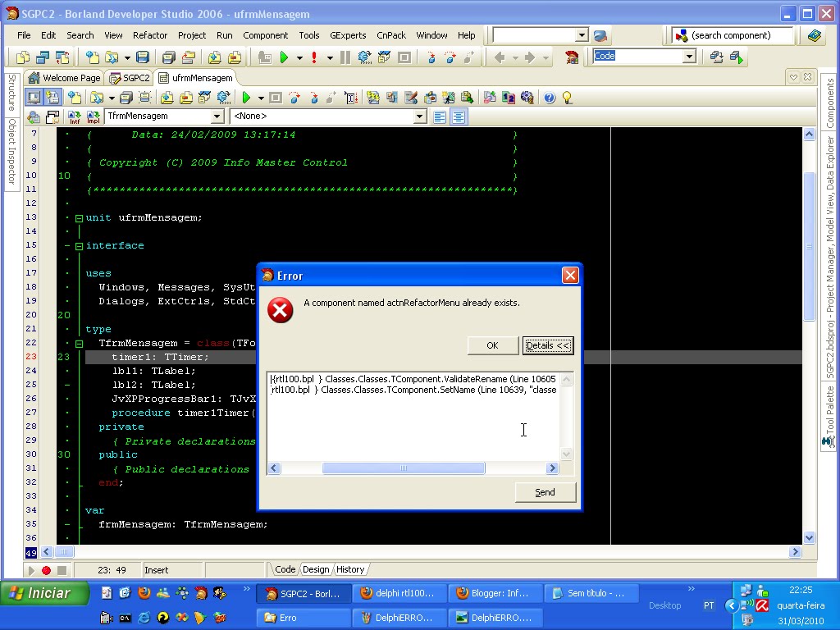Click the Save file disk icon
Viewport: 840px width, 630px height.
[x=143, y=57]
